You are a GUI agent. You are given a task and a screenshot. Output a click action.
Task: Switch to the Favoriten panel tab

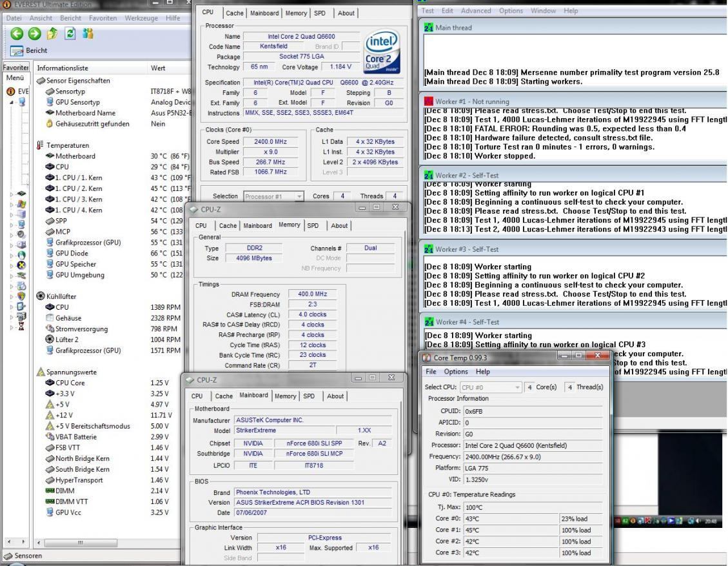[15, 68]
